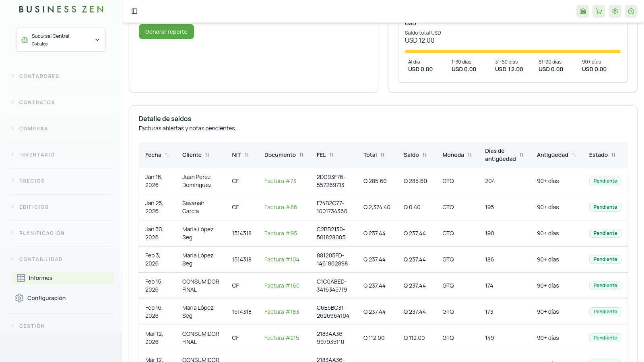Image resolution: width=644 pixels, height=362 pixels.
Task: Open the Factura #86 link
Action: tap(281, 207)
